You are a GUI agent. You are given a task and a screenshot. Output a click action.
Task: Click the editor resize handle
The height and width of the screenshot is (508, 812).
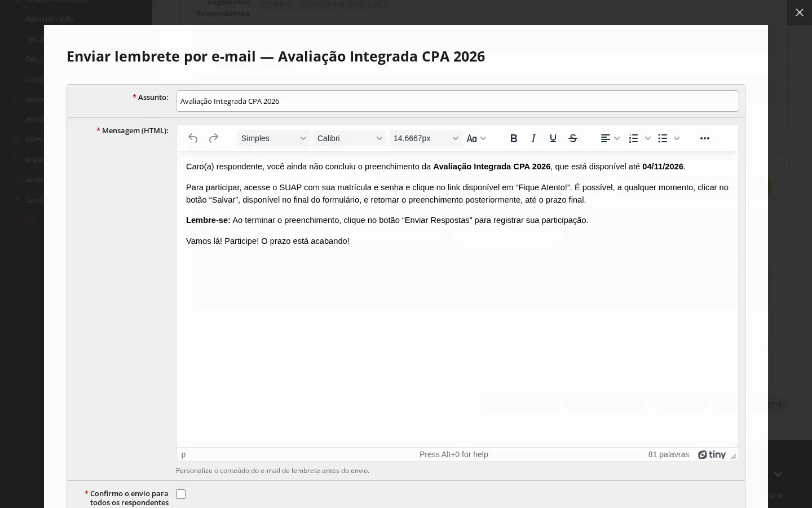point(734,457)
